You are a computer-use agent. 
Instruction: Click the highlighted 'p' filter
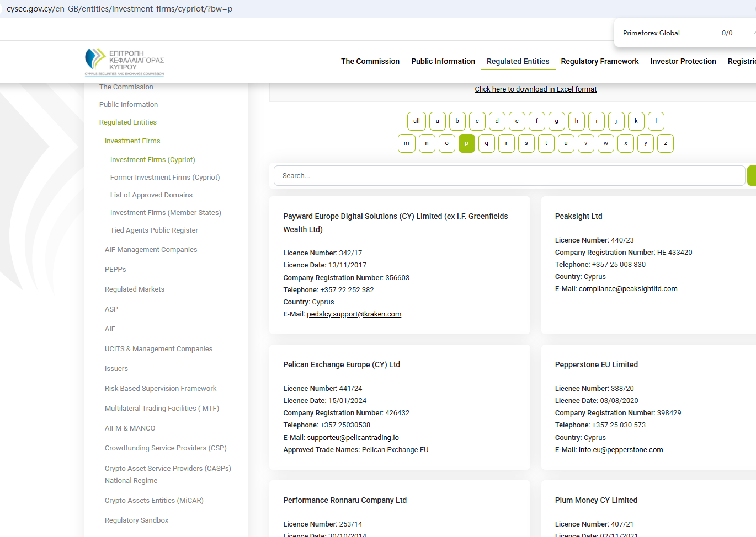pos(466,143)
